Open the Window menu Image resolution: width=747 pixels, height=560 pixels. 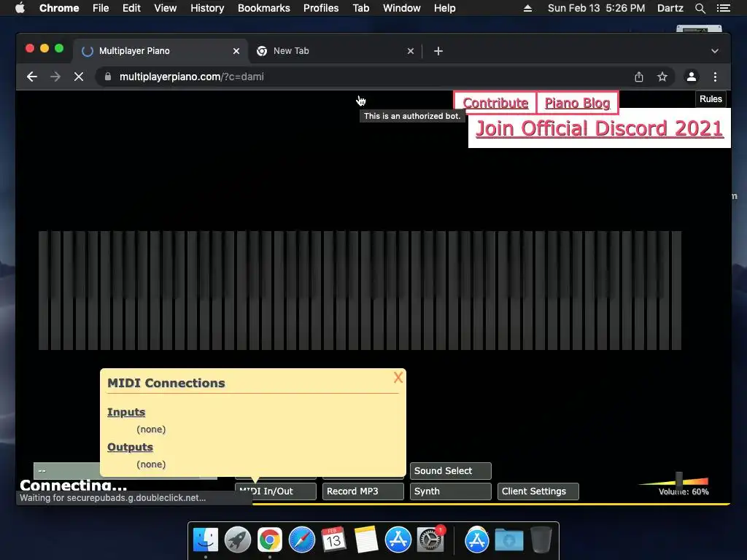[402, 8]
